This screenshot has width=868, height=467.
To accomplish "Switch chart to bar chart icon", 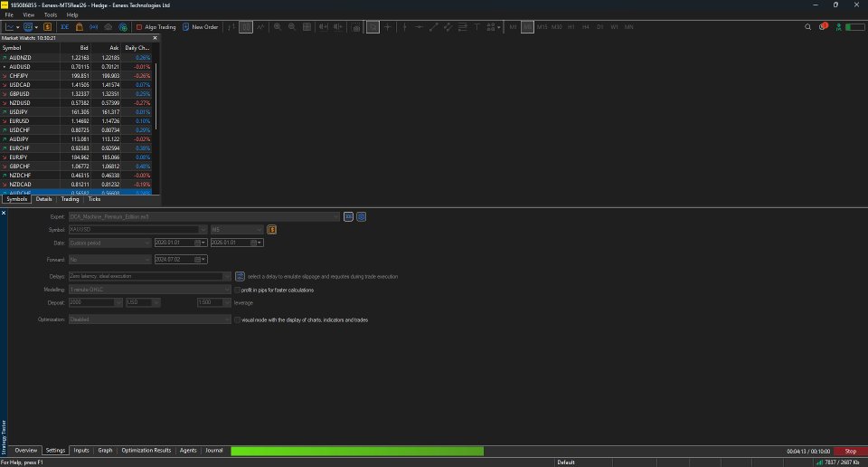I will [231, 26].
